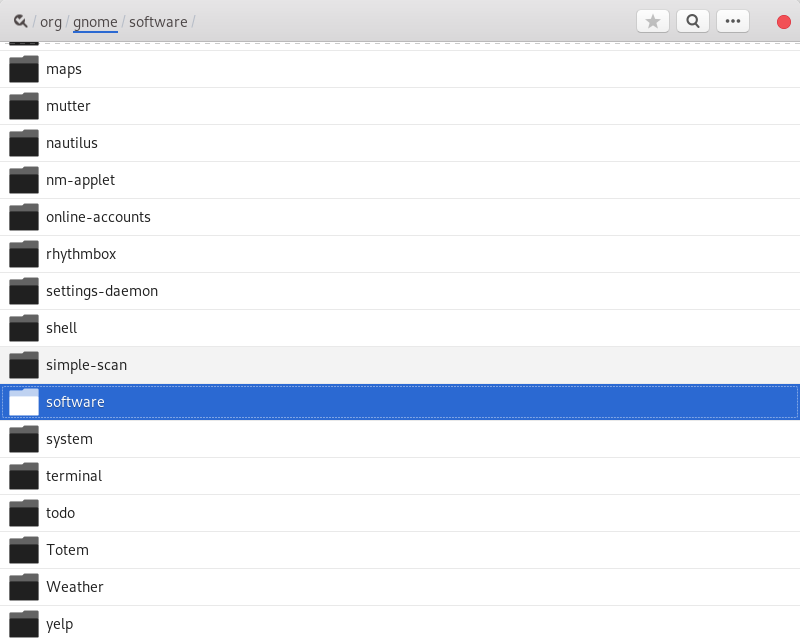The width and height of the screenshot is (800, 642).
Task: Click the red close window button
Action: coord(784,22)
